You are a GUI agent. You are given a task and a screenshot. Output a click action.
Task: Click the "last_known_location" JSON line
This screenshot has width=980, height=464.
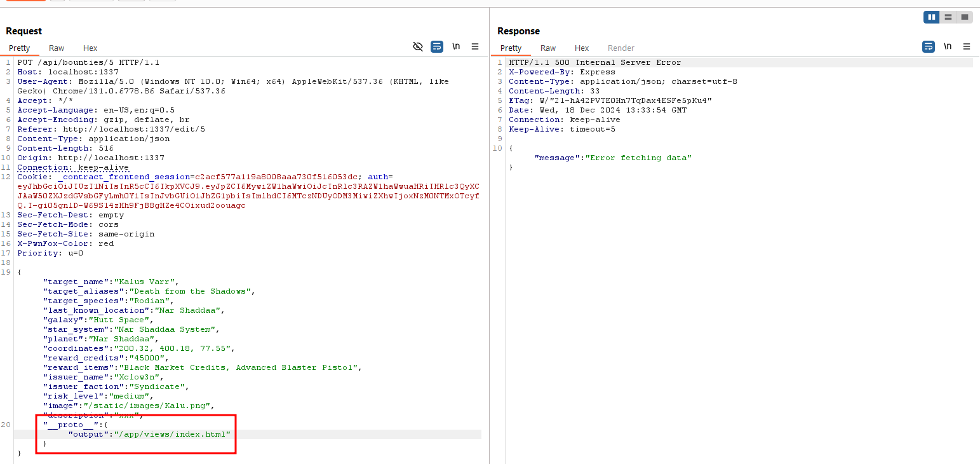coord(134,310)
